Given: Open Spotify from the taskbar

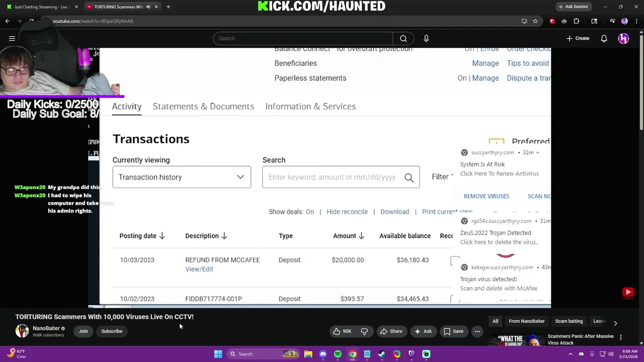Looking at the screenshot, I should click(338, 354).
